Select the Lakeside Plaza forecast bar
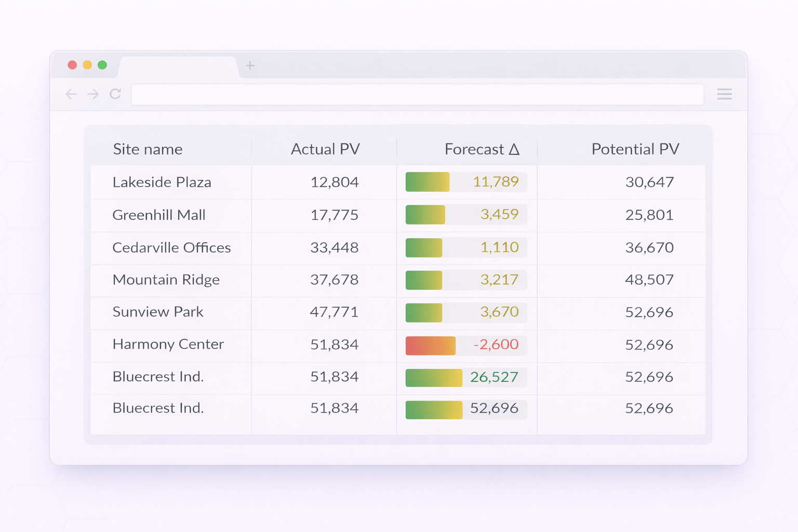The height and width of the screenshot is (532, 798). click(427, 182)
